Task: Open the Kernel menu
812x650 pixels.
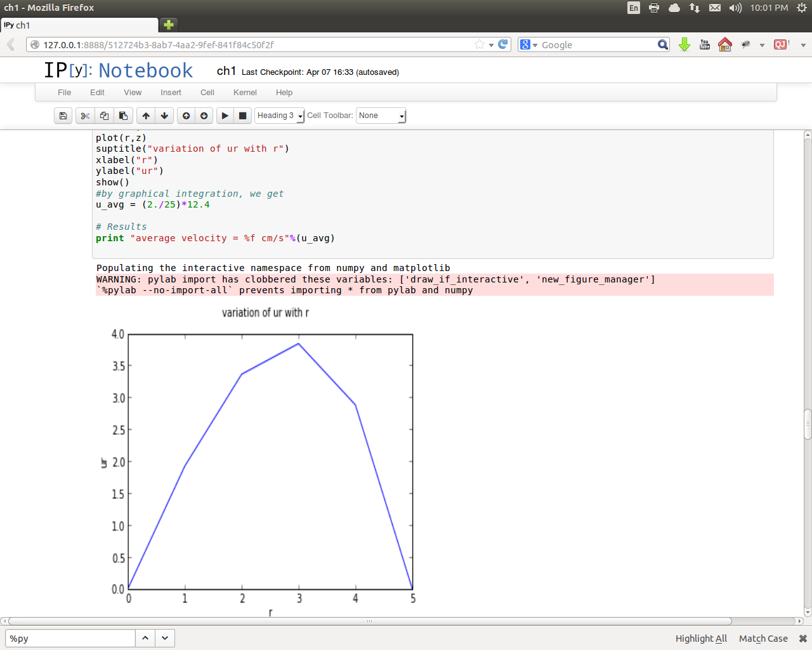Action: pos(245,93)
